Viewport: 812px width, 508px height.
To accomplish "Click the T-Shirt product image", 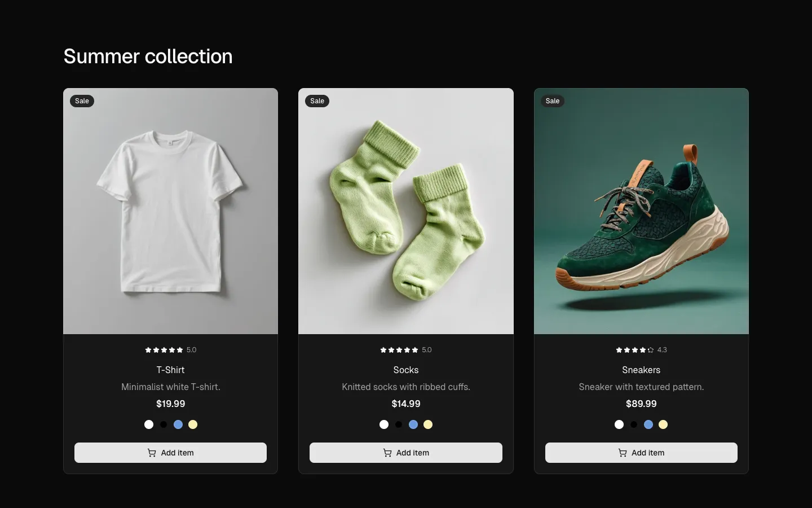I will [x=170, y=211].
